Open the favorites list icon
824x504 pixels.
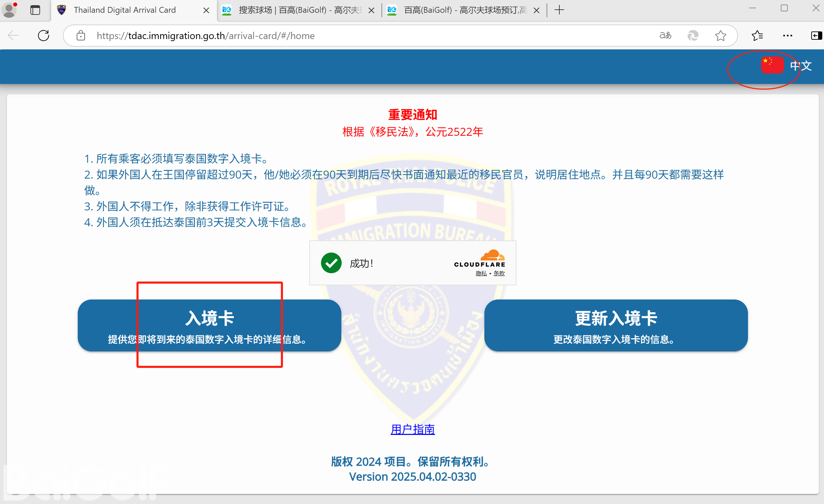point(757,36)
